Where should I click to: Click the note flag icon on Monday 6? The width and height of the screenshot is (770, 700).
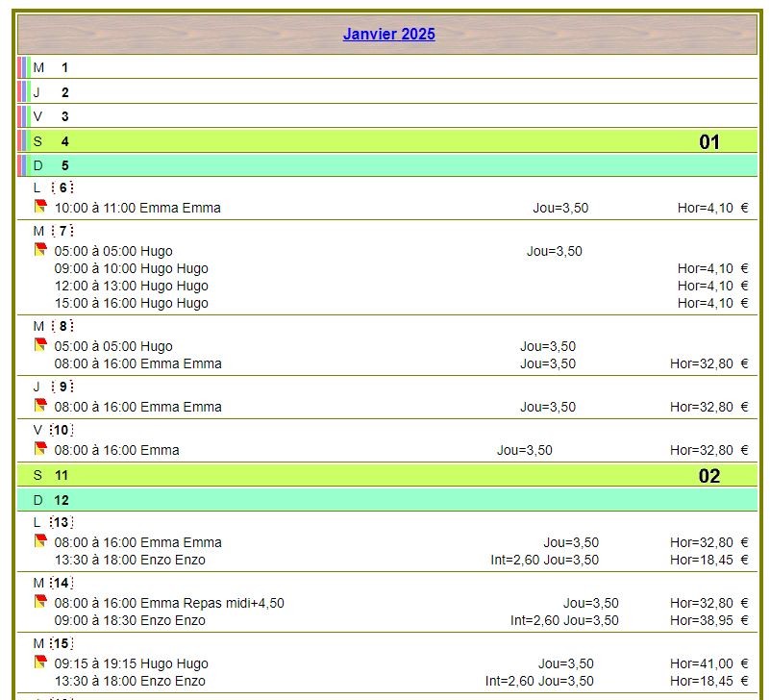click(x=39, y=207)
